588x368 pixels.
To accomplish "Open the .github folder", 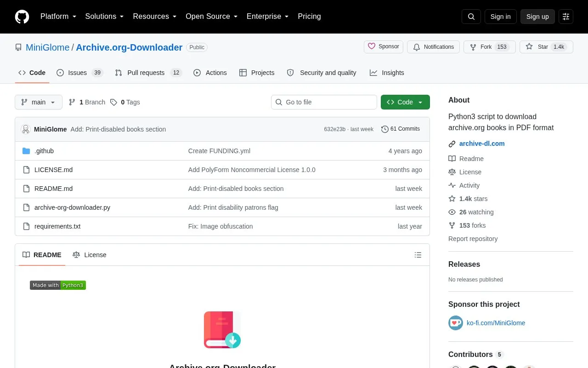I will 44,151.
